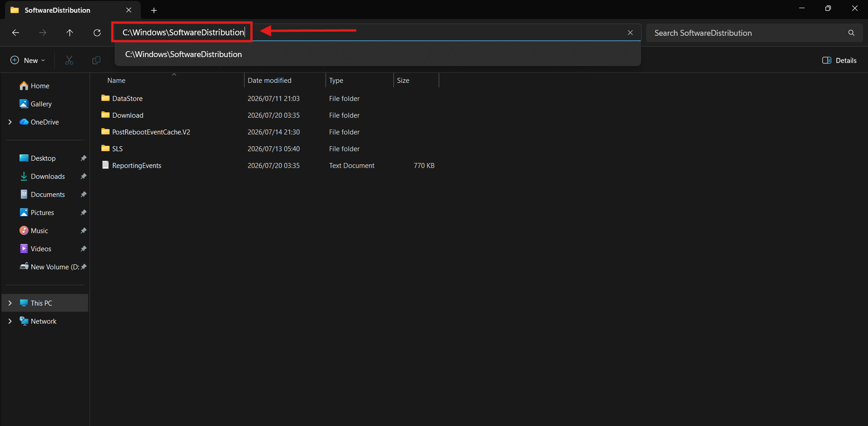The width and height of the screenshot is (868, 426).
Task: Click the SLS folder icon
Action: tap(106, 148)
